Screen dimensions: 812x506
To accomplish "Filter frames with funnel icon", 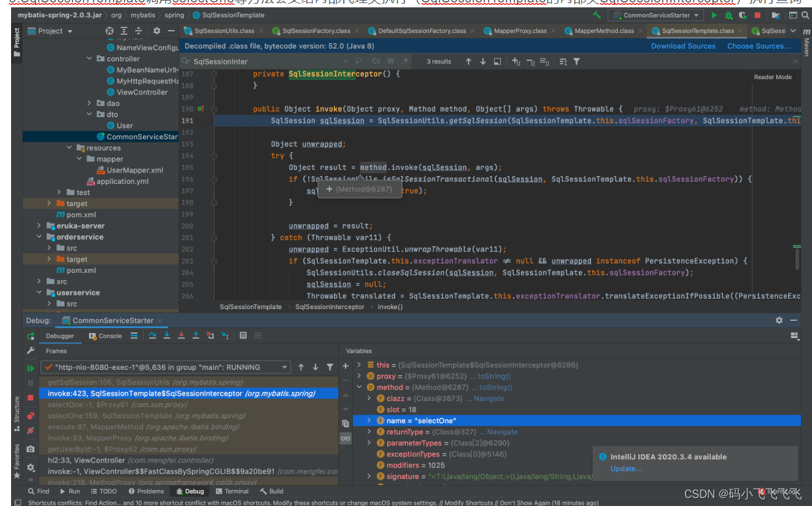I will point(330,367).
